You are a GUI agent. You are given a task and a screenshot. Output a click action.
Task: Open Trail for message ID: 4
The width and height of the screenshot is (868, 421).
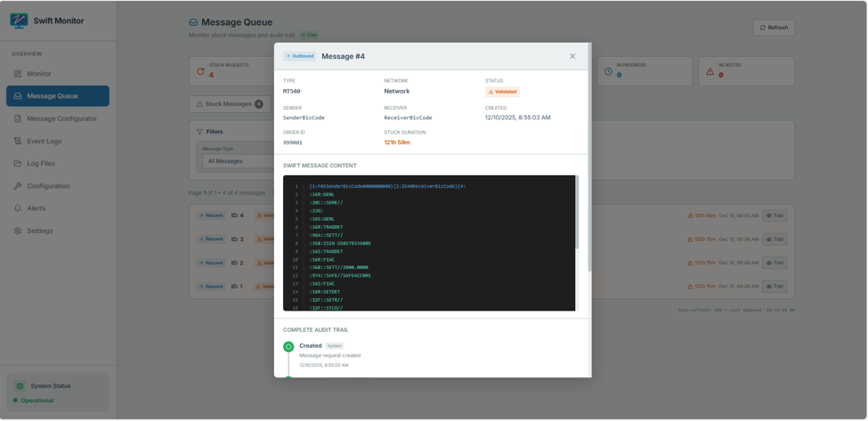click(774, 215)
